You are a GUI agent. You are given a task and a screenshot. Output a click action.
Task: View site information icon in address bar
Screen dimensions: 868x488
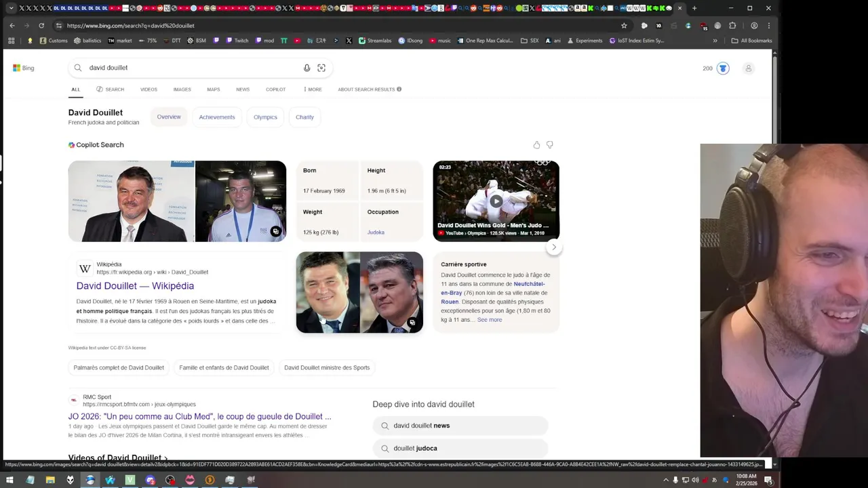tap(59, 26)
